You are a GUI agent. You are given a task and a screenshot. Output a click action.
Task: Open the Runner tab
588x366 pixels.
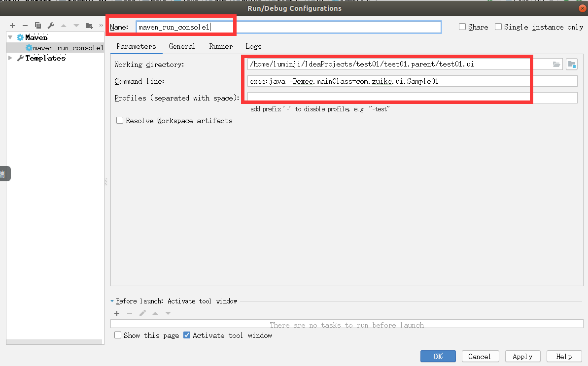tap(221, 46)
